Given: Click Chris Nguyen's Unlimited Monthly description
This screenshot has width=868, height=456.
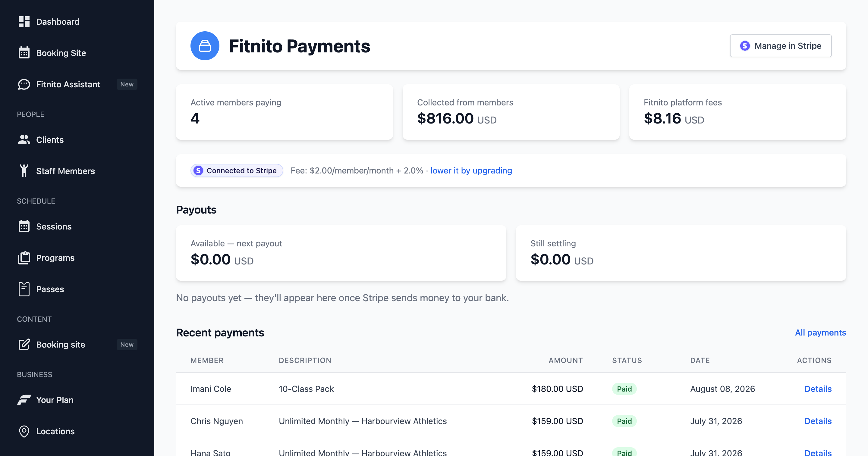Looking at the screenshot, I should coord(363,421).
